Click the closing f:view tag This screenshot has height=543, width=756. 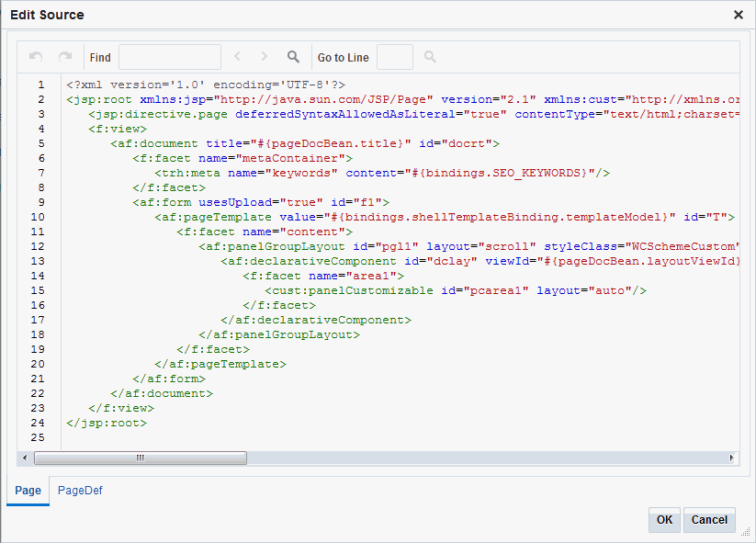[121, 409]
